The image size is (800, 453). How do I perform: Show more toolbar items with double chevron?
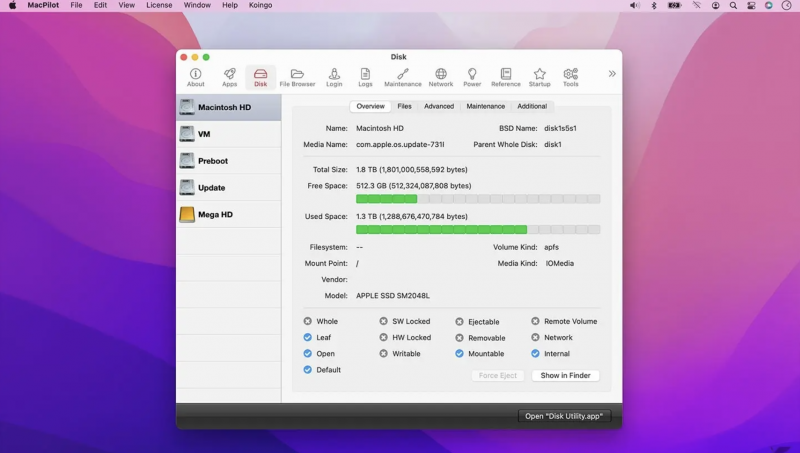[612, 74]
